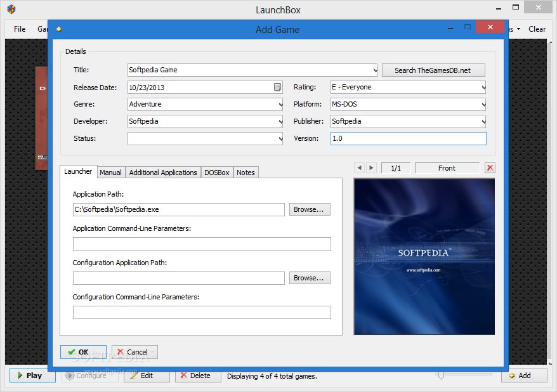The width and height of the screenshot is (557, 392).
Task: Go to previous image with left arrow
Action: (x=360, y=167)
